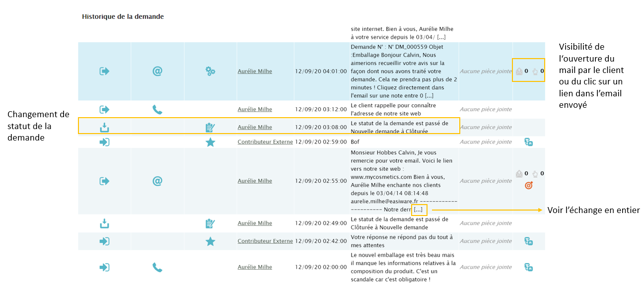644x288 pixels.
Task: Click the download icon in the 02:49:00 row
Action: coord(104,223)
